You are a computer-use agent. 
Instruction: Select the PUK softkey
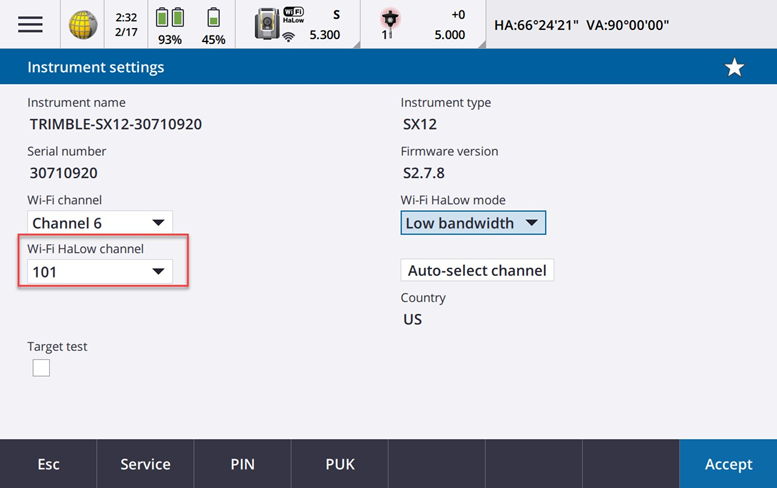[x=339, y=464]
